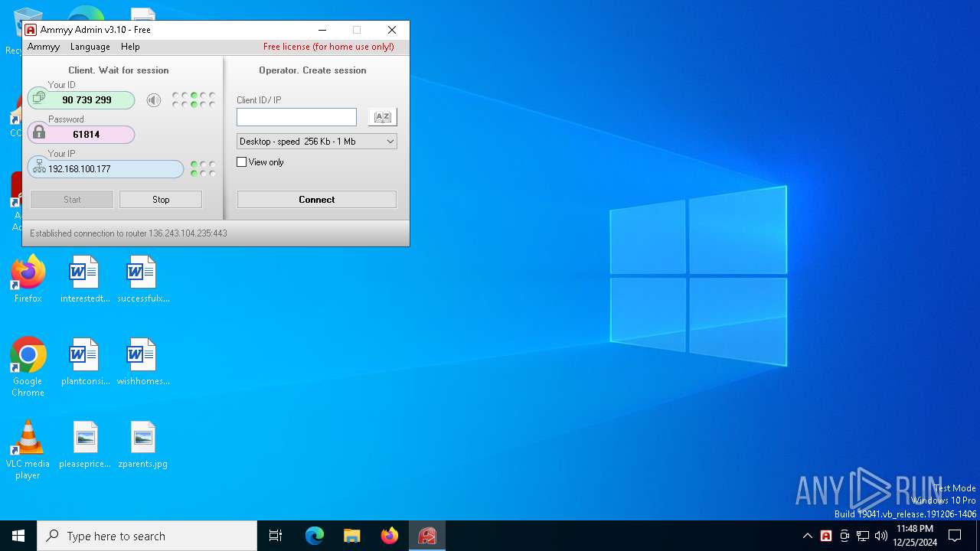Launch Firefox from the taskbar

(x=390, y=536)
